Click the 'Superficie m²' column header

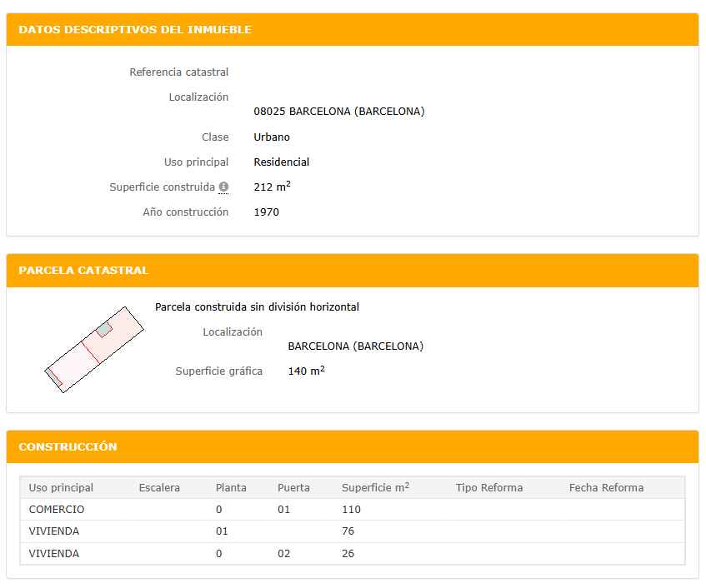pos(376,487)
